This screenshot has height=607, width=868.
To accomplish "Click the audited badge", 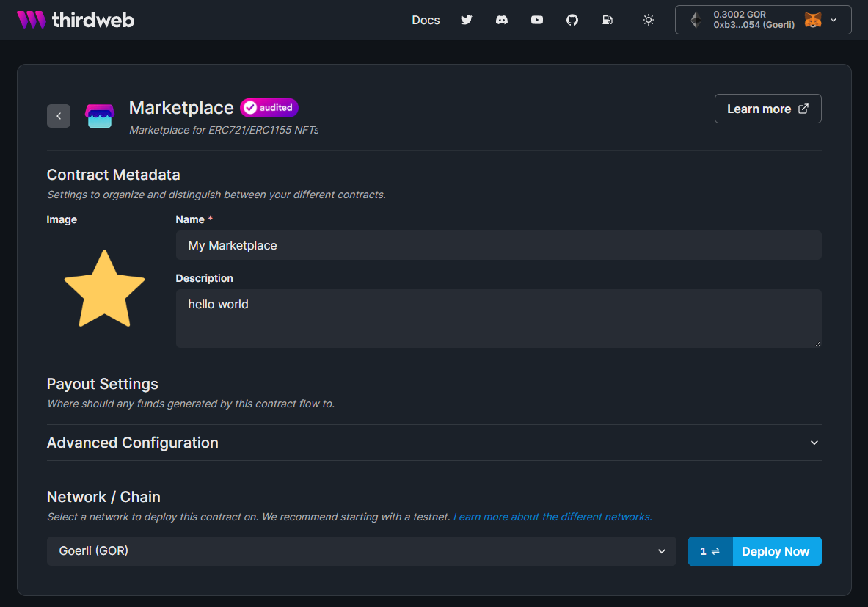I will coord(269,107).
